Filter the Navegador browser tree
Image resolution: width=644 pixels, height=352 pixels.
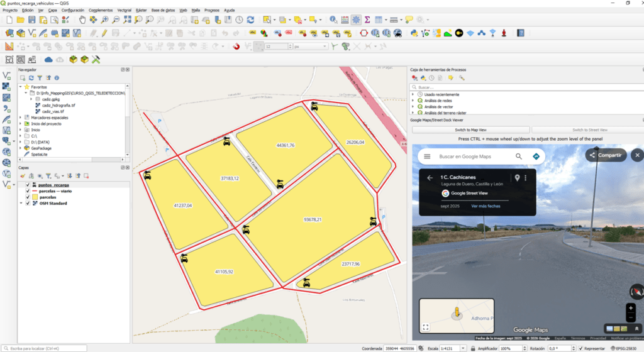pos(40,78)
